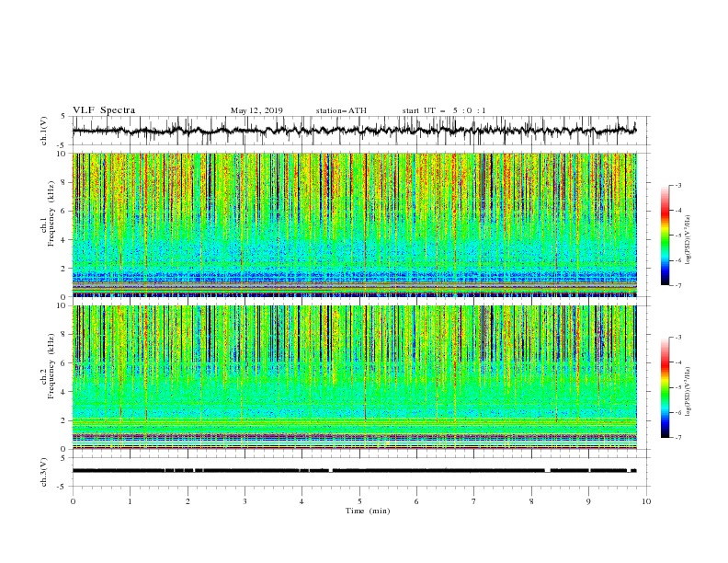Viewport: 728px width, 563px height.
Task: Click the ch.2 PSD color scale bar
Action: 665,387
